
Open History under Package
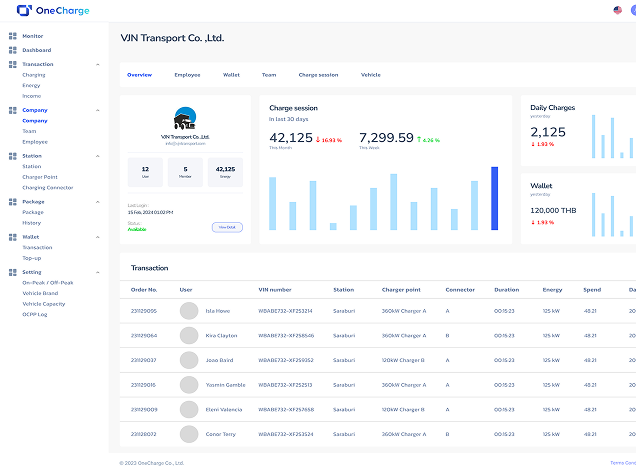(x=32, y=223)
